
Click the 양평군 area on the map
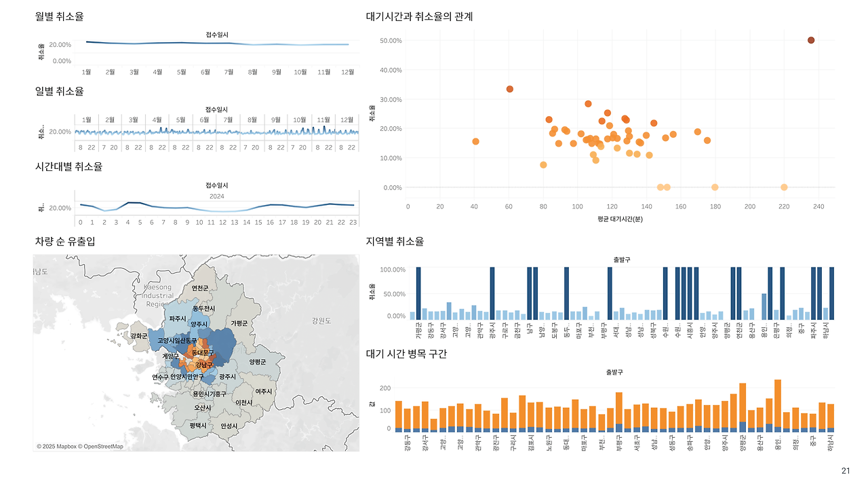[258, 362]
